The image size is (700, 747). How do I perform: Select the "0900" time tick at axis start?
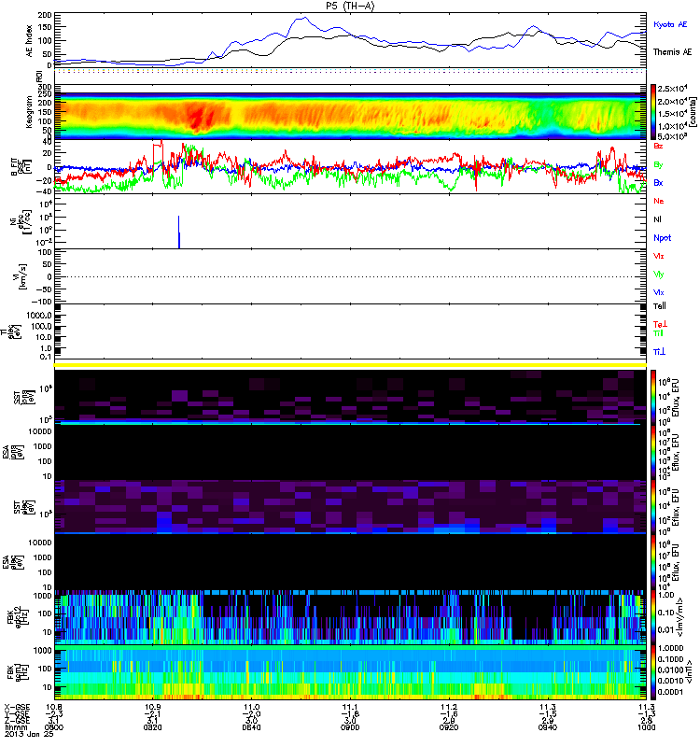[x=54, y=727]
